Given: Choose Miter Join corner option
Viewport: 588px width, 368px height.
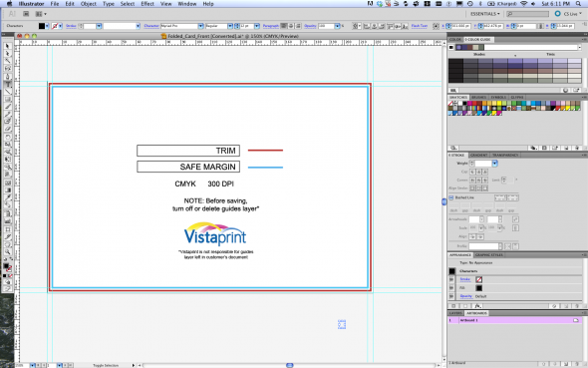Looking at the screenshot, I should 472,181.
